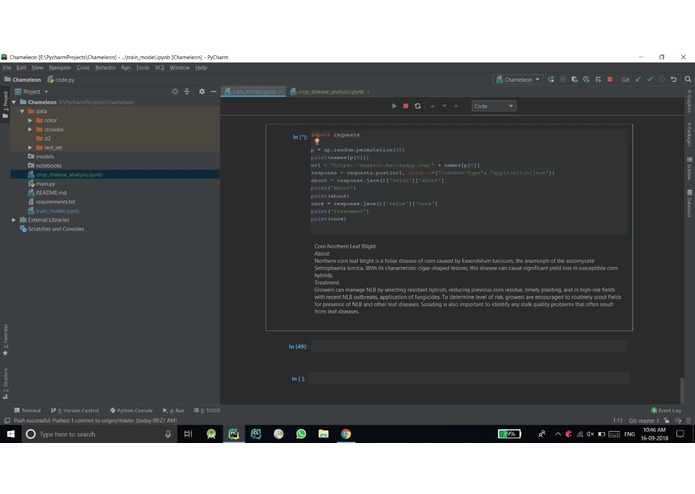Close the crop_disease_analysis.ipynb tab
Image resolution: width=695 pixels, height=494 pixels.
pyautogui.click(x=368, y=92)
